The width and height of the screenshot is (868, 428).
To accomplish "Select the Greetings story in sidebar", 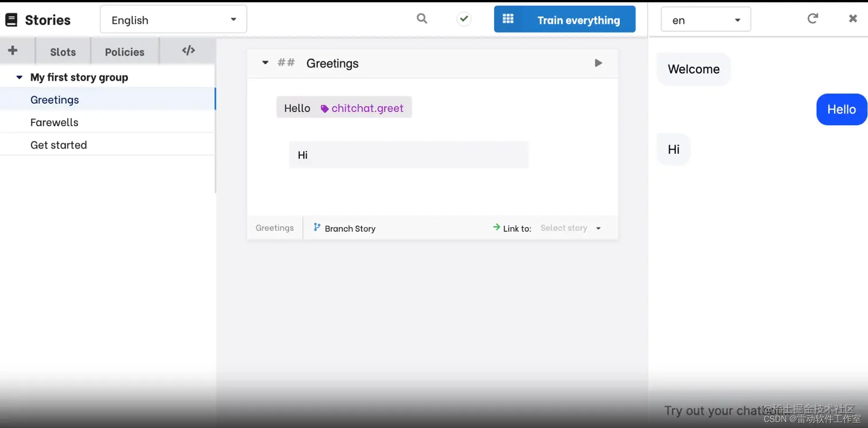I will pos(107,99).
